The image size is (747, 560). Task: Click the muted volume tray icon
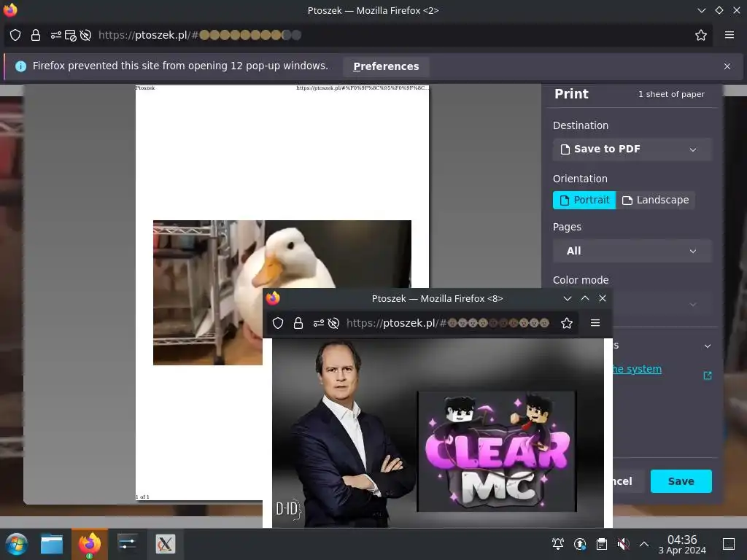pos(623,544)
